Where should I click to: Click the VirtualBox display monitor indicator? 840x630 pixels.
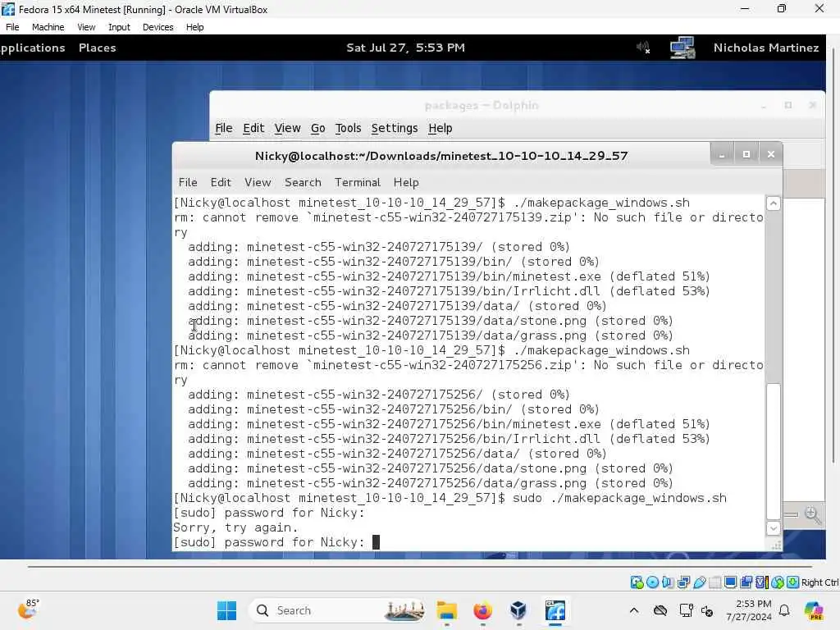(730, 582)
